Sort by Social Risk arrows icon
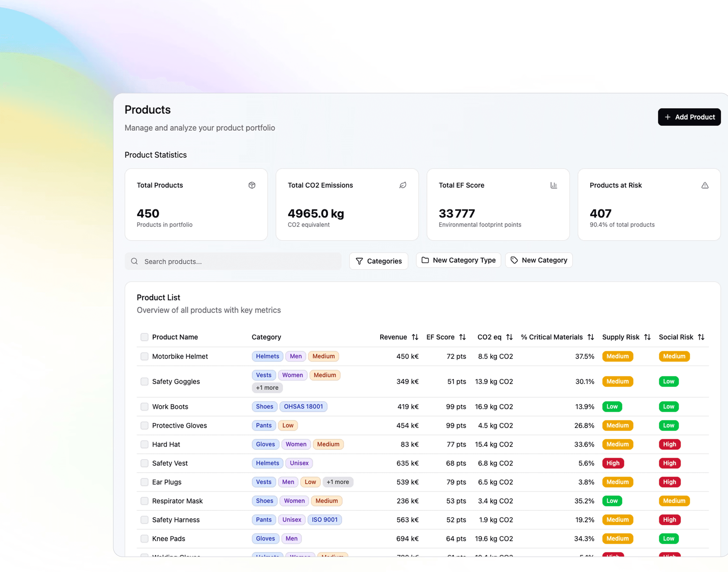Image resolution: width=728 pixels, height=572 pixels. pyautogui.click(x=701, y=337)
